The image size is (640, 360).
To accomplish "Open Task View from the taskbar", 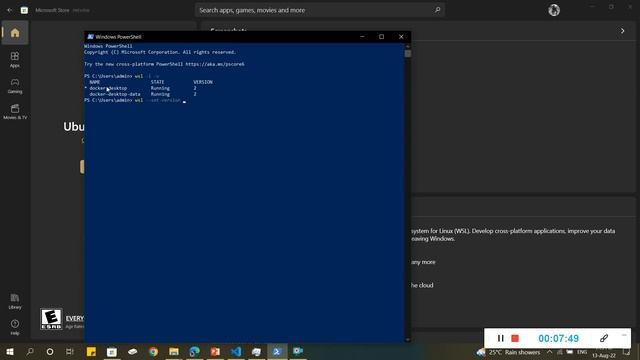I will pos(70,351).
